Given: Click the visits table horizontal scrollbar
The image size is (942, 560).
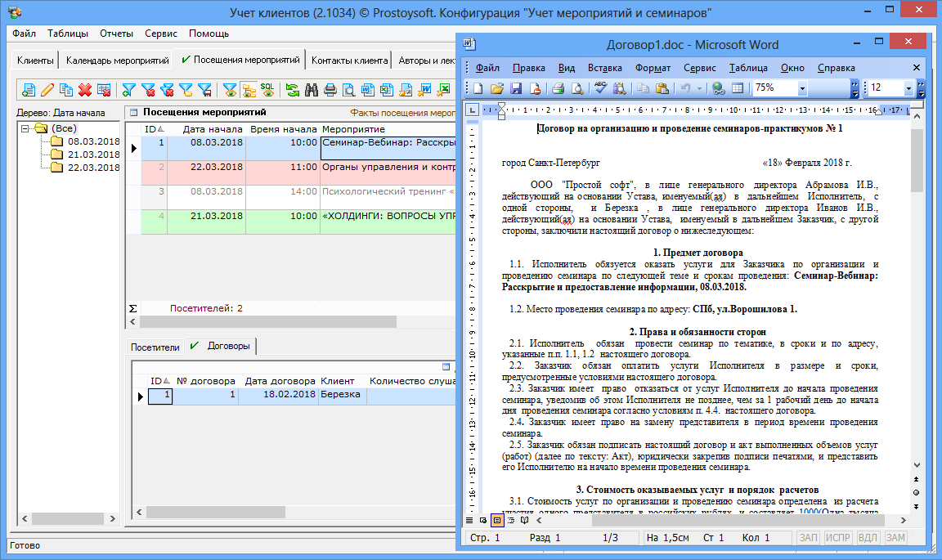Looking at the screenshot, I should point(268,322).
